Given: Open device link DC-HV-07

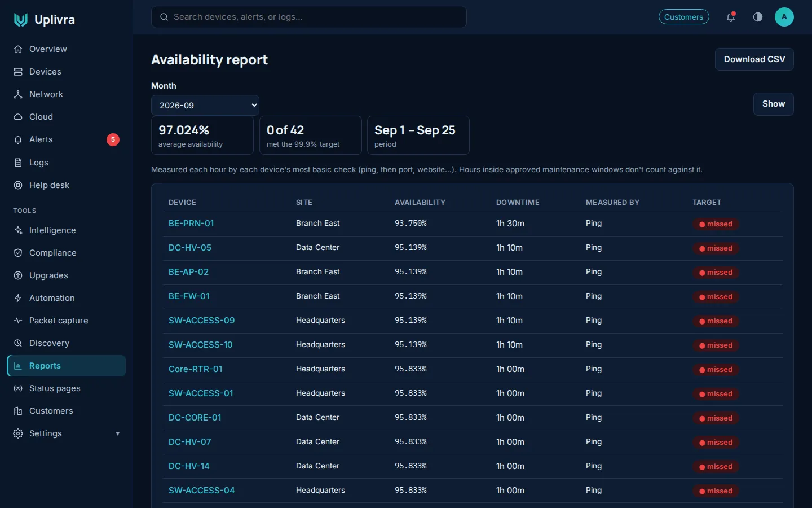Looking at the screenshot, I should point(190,442).
